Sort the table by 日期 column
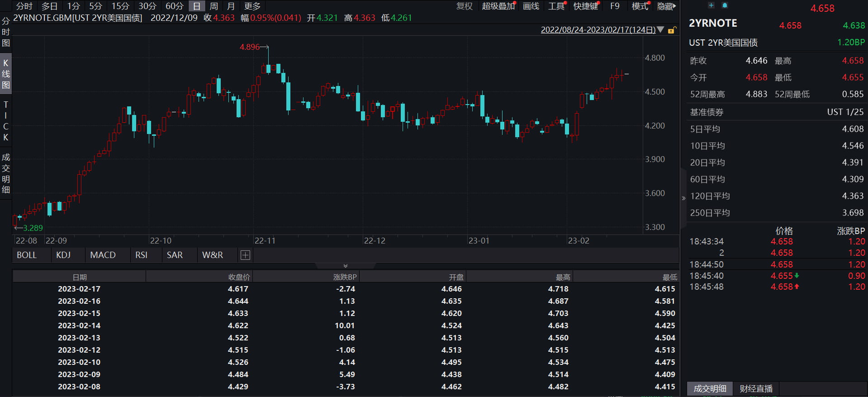The image size is (868, 397). (80, 277)
